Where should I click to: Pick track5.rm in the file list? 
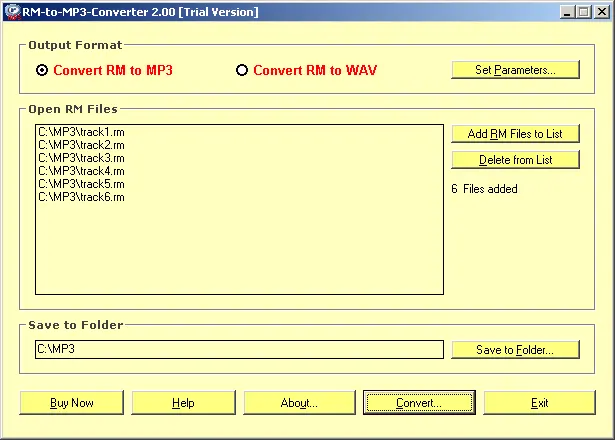coord(81,184)
